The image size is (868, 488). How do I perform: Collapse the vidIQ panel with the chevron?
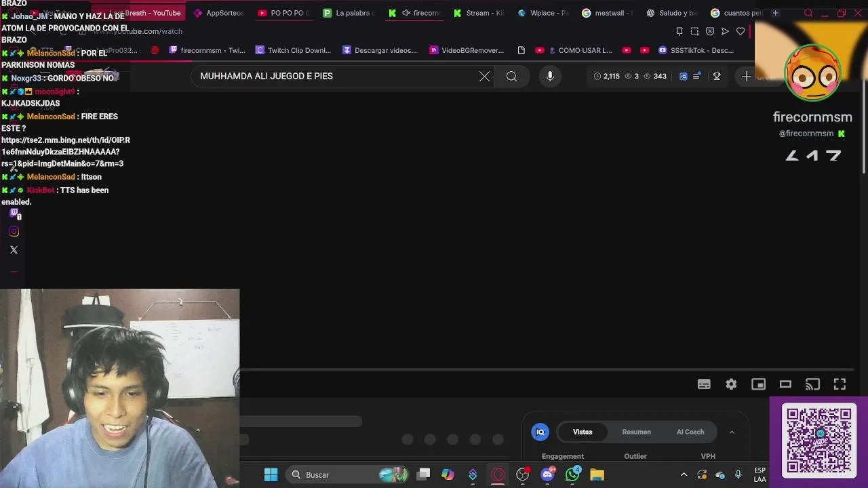point(732,432)
